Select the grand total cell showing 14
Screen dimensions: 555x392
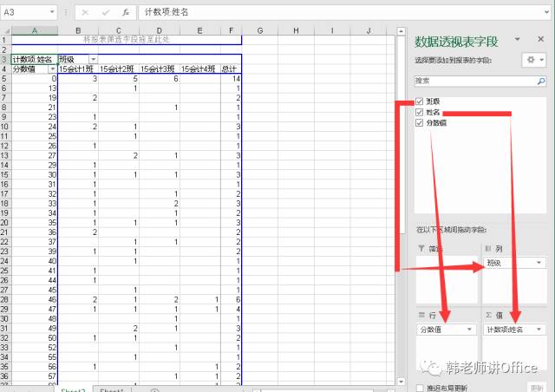[x=231, y=78]
